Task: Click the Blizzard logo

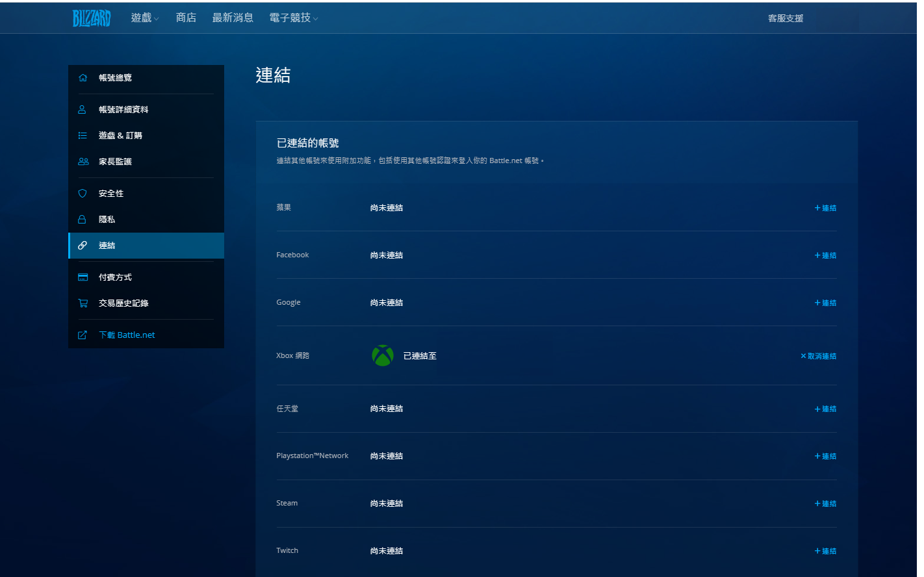Action: tap(92, 18)
